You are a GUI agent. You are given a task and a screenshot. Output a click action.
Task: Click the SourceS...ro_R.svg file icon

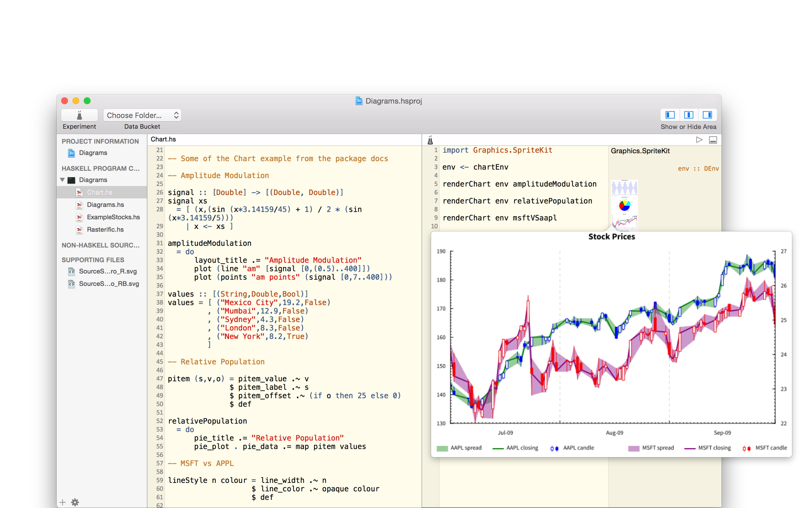71,271
